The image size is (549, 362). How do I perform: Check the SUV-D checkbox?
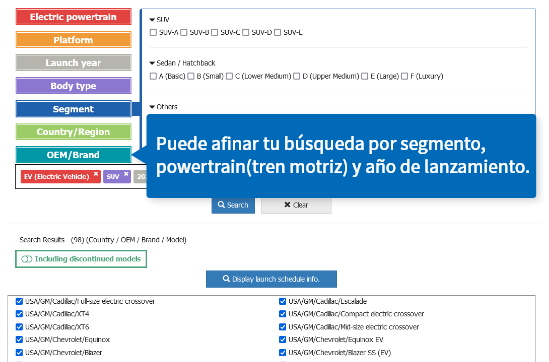[x=245, y=33]
